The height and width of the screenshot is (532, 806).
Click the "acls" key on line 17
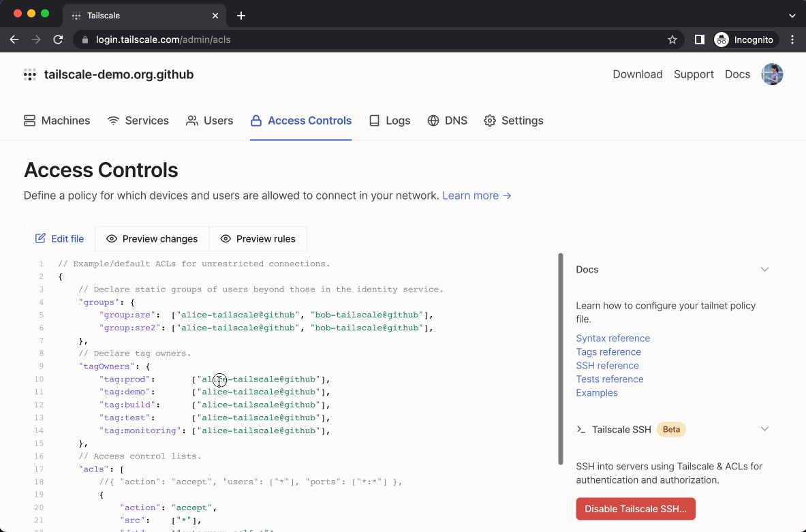tap(94, 469)
